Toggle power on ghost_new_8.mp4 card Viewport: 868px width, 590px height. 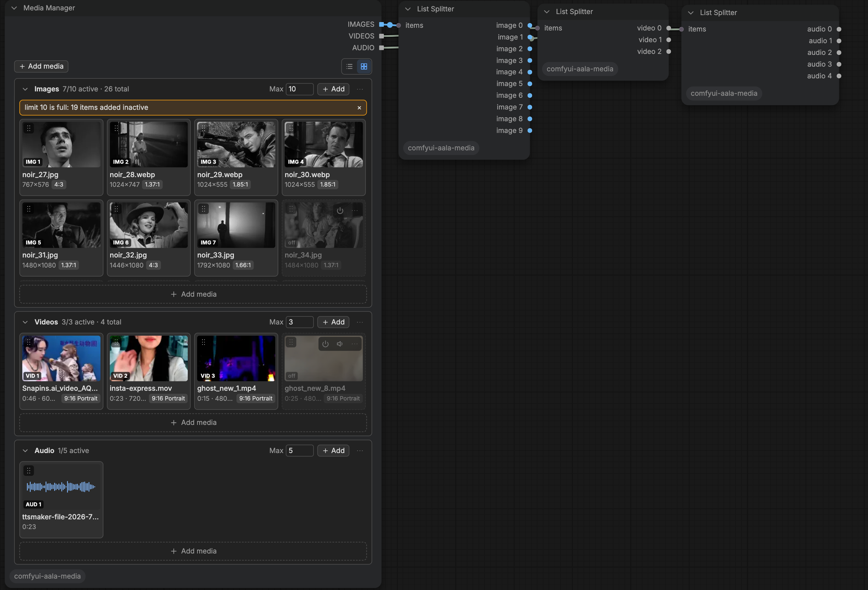click(325, 344)
